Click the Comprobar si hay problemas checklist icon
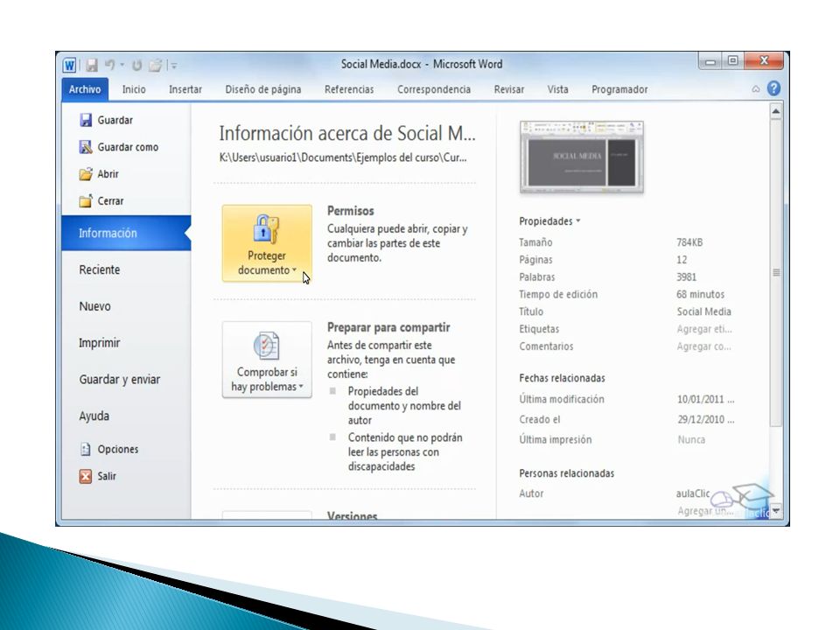Viewport: 840px width, 630px height. (266, 346)
